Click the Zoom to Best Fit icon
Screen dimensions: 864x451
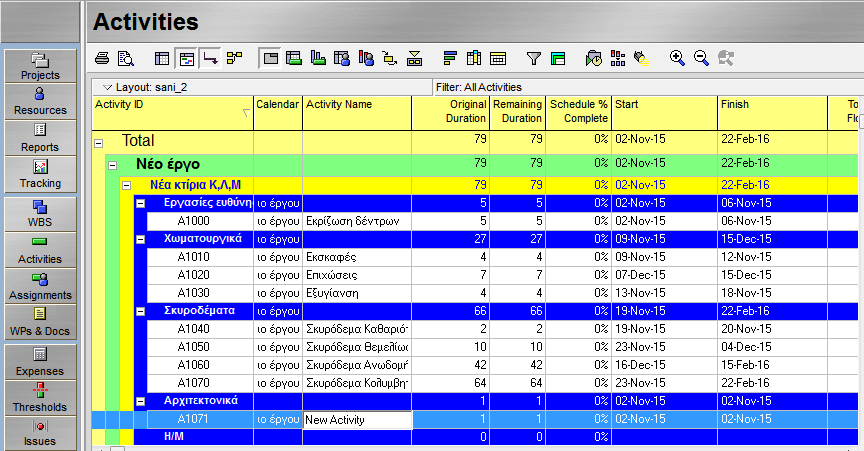pyautogui.click(x=726, y=58)
